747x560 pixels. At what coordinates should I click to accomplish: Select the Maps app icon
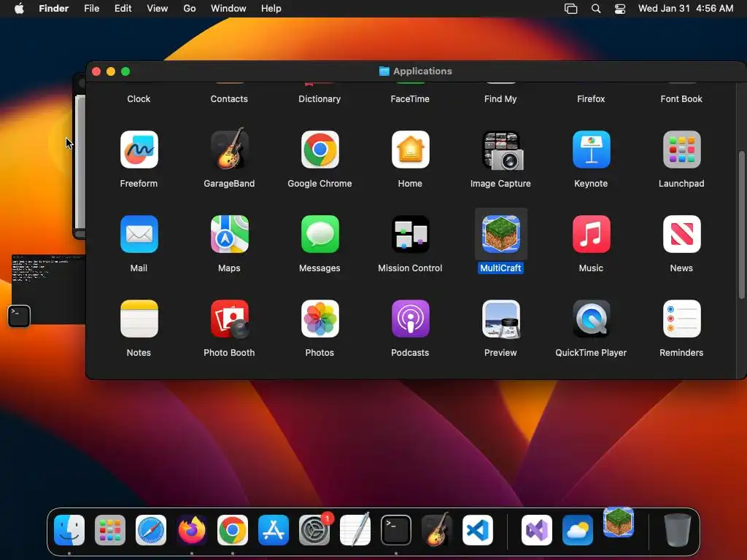[229, 234]
